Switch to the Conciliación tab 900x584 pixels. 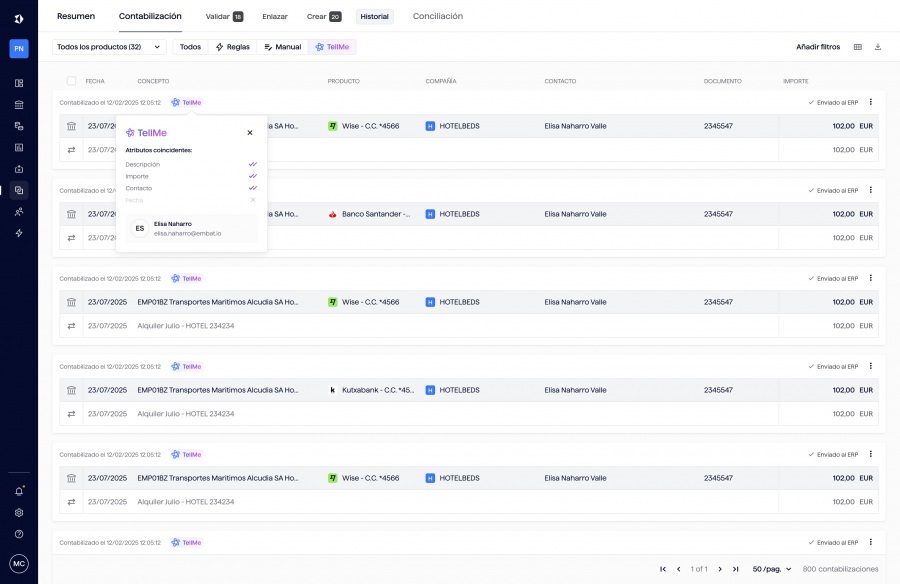coord(437,16)
